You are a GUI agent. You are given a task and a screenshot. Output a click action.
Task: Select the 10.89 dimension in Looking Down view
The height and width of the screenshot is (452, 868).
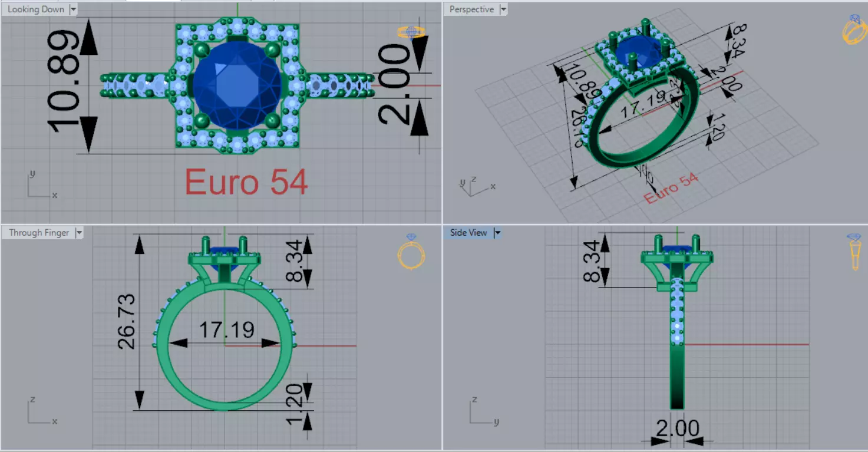[x=64, y=81]
